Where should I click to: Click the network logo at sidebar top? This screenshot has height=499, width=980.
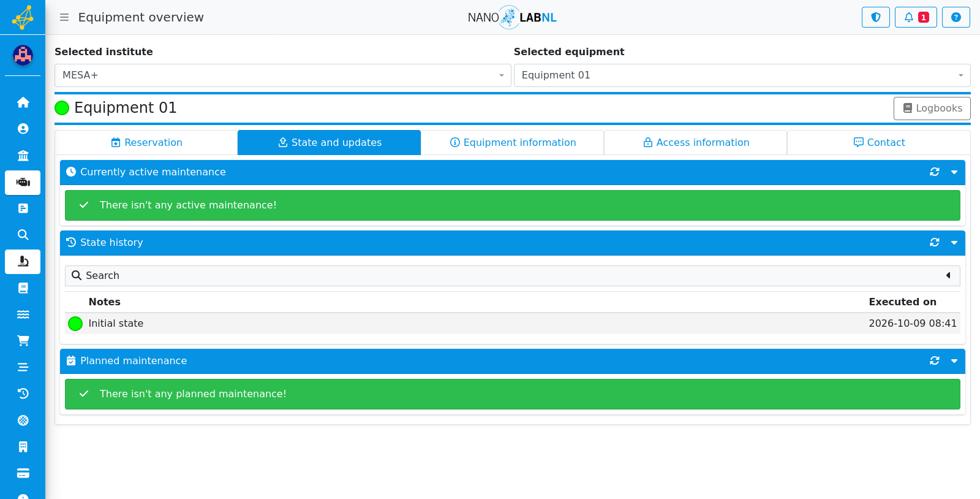(x=23, y=17)
